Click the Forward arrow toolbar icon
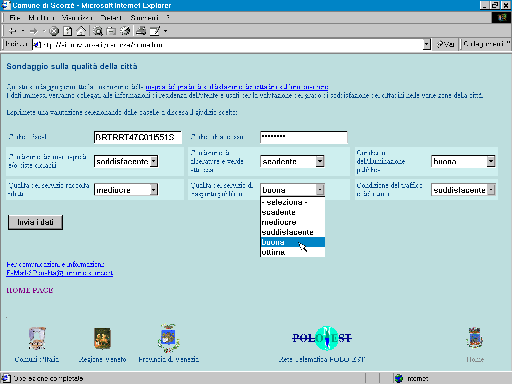This screenshot has height=384, width=512. (33, 31)
